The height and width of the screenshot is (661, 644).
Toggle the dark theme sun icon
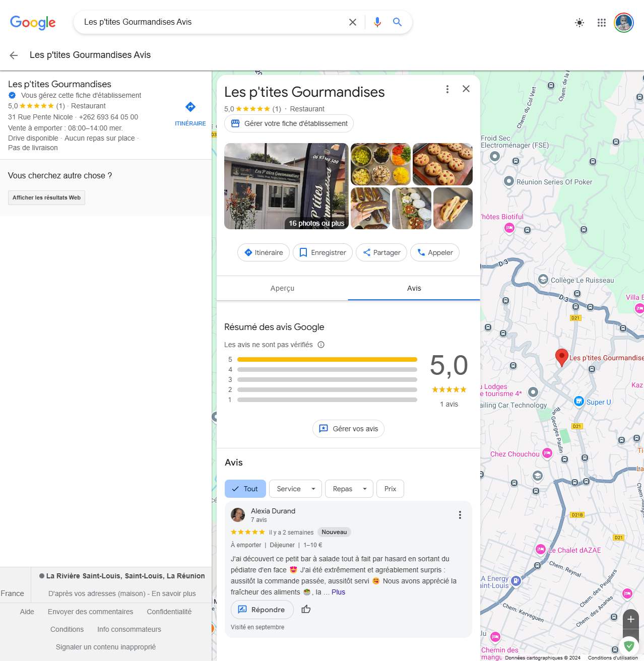point(579,23)
